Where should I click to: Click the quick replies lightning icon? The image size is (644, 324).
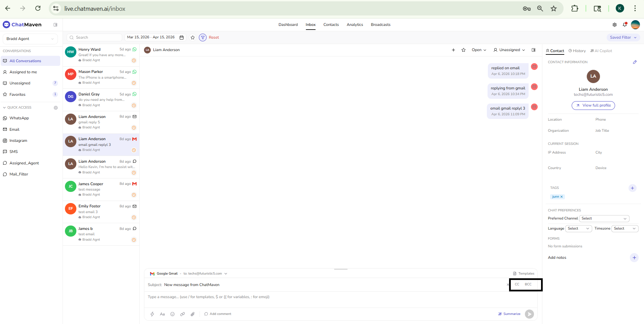tap(152, 314)
